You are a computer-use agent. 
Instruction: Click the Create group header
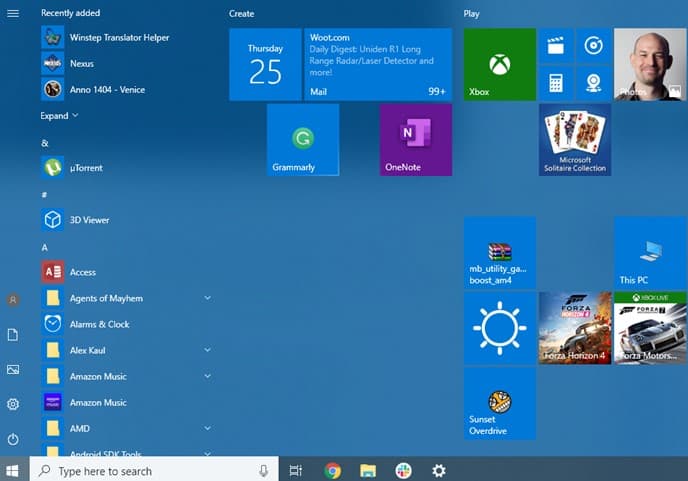click(241, 14)
